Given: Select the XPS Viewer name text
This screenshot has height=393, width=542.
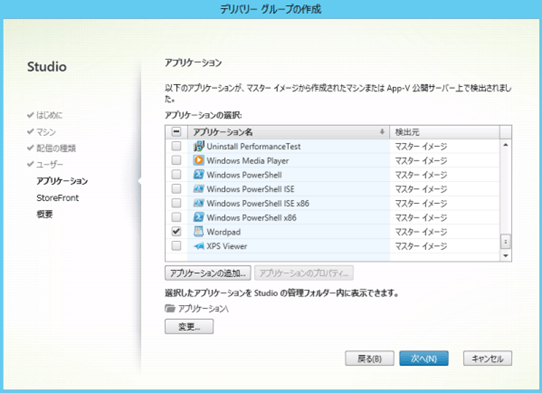Looking at the screenshot, I should pos(227,246).
